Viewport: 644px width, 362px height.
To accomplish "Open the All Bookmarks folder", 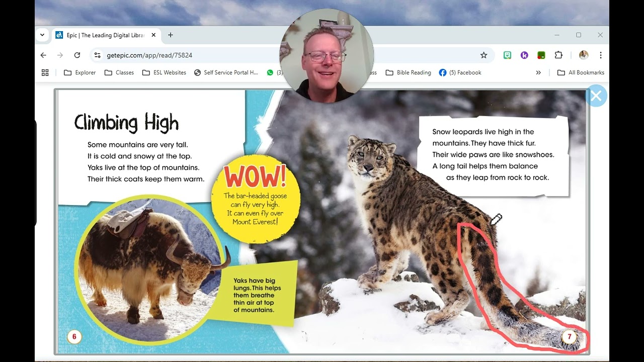I will [581, 72].
